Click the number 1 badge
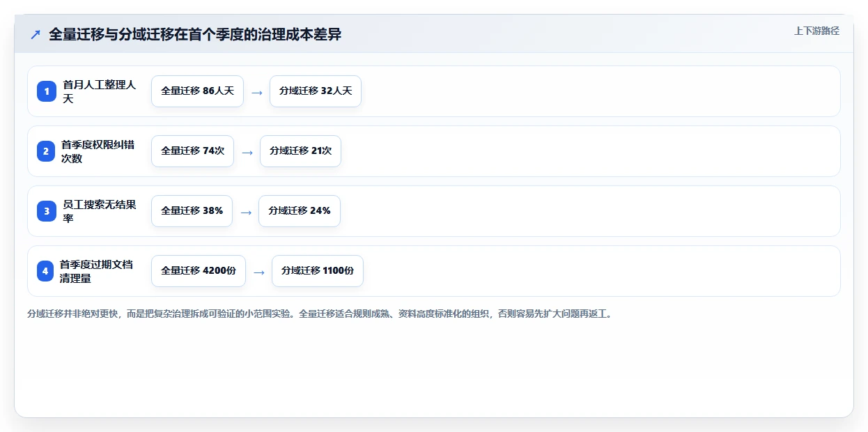Viewport: 868px width, 432px height. pos(47,91)
